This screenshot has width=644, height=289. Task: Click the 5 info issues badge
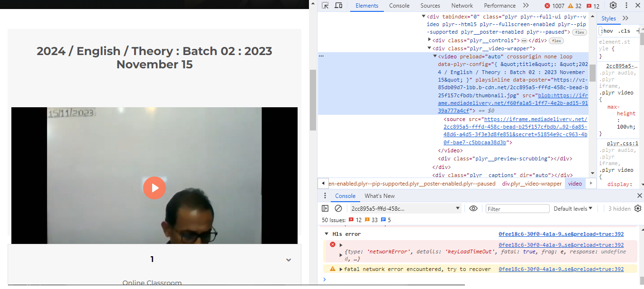coord(386,220)
